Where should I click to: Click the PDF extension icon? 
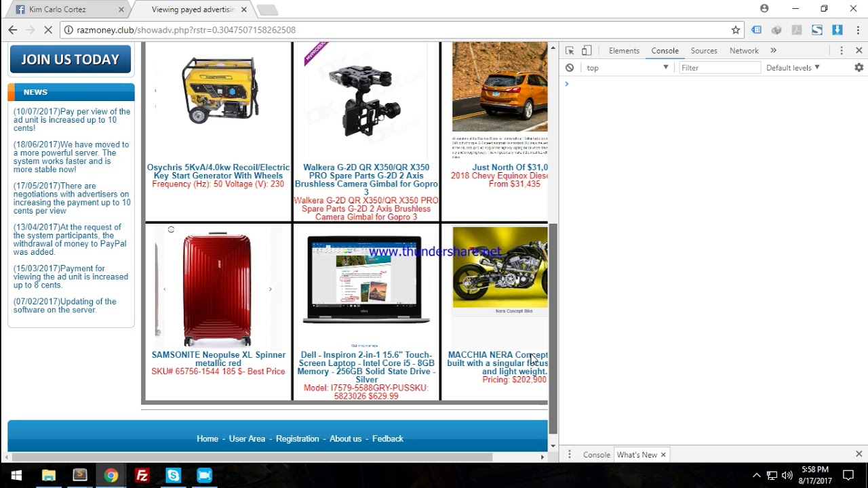[797, 30]
